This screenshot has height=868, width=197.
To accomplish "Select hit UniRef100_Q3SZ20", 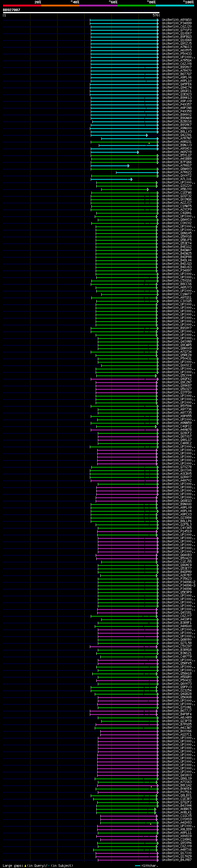I will coord(176,186).
